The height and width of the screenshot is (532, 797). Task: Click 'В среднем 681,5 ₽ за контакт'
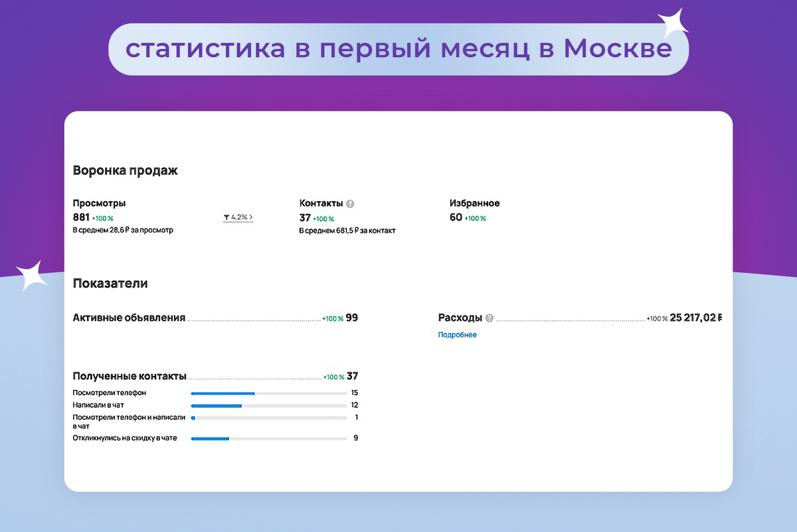347,230
